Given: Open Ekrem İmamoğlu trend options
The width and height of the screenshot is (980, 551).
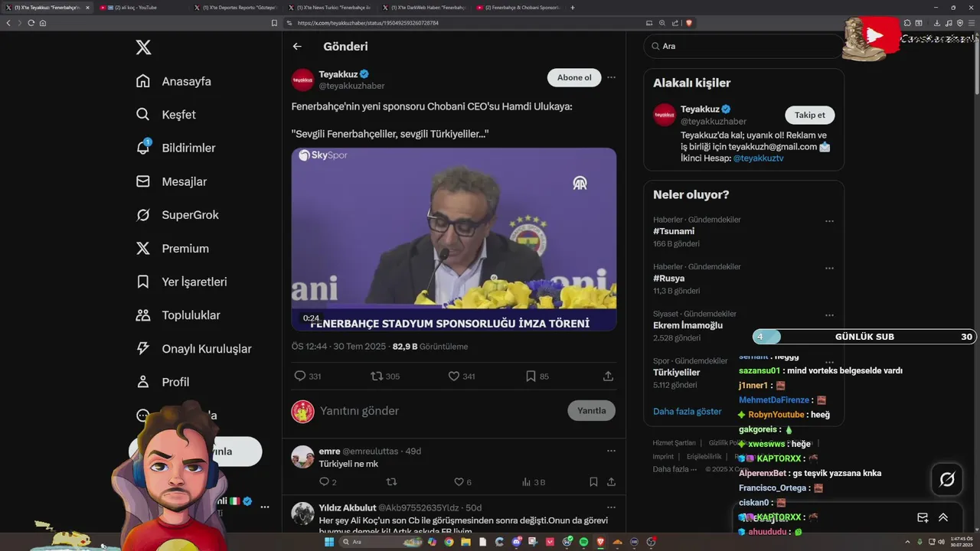Looking at the screenshot, I should pos(829,315).
